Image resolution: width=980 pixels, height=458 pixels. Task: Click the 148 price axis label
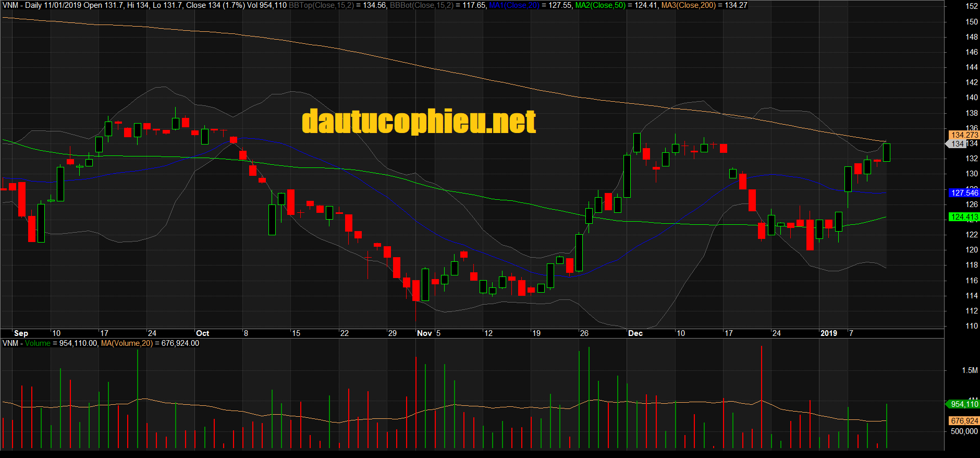[972, 37]
